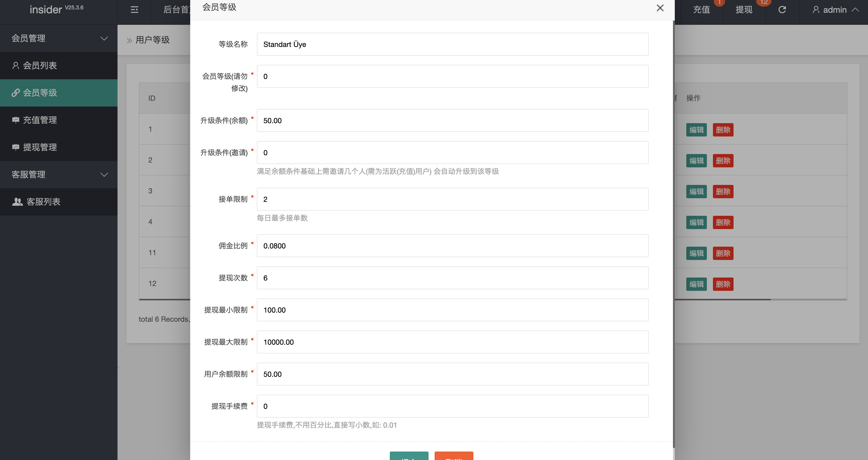Open 客服列表 in the sidebar
The height and width of the screenshot is (460, 868).
(43, 202)
